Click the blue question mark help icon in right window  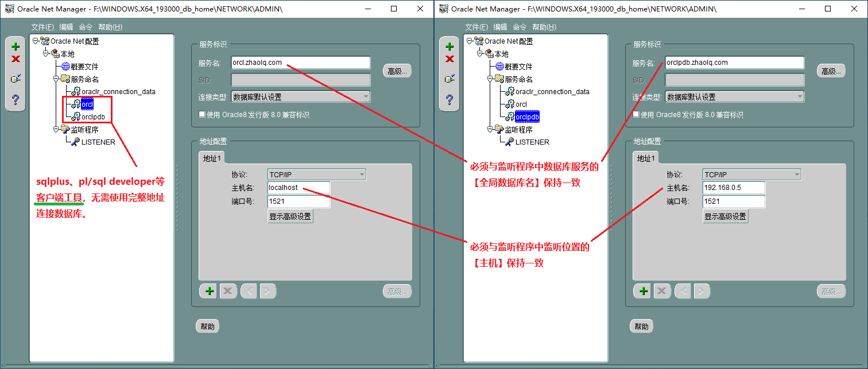(x=449, y=100)
